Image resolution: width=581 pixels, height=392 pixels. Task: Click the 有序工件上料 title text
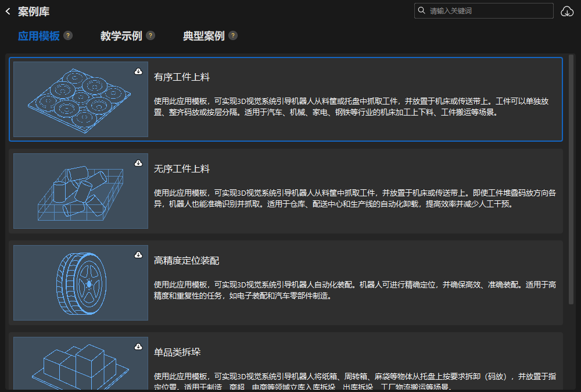click(182, 77)
